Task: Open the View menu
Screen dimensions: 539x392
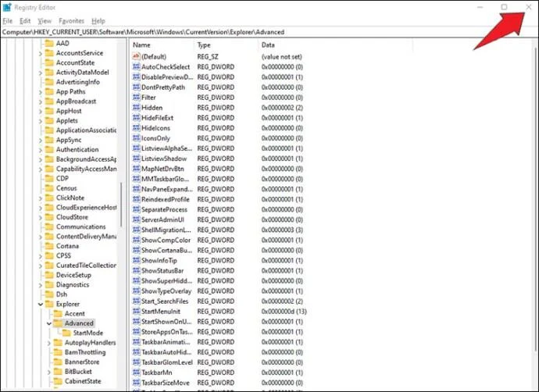Action: point(45,21)
